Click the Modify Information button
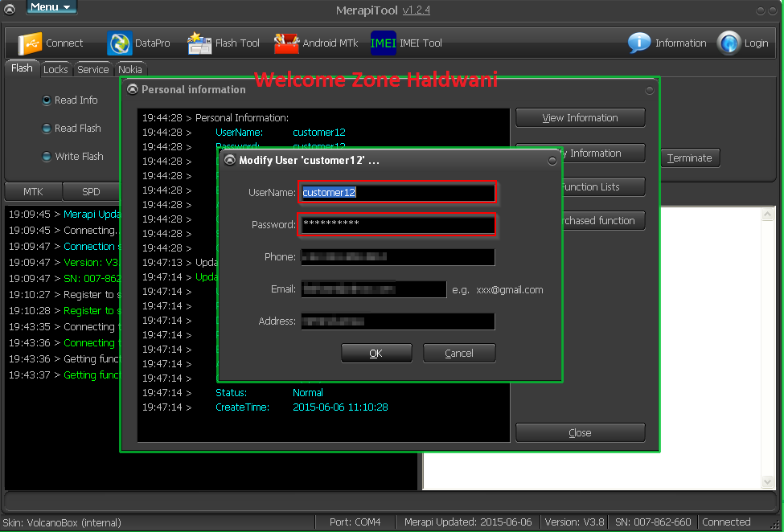Viewport: 784px width, 532px height. click(603, 153)
